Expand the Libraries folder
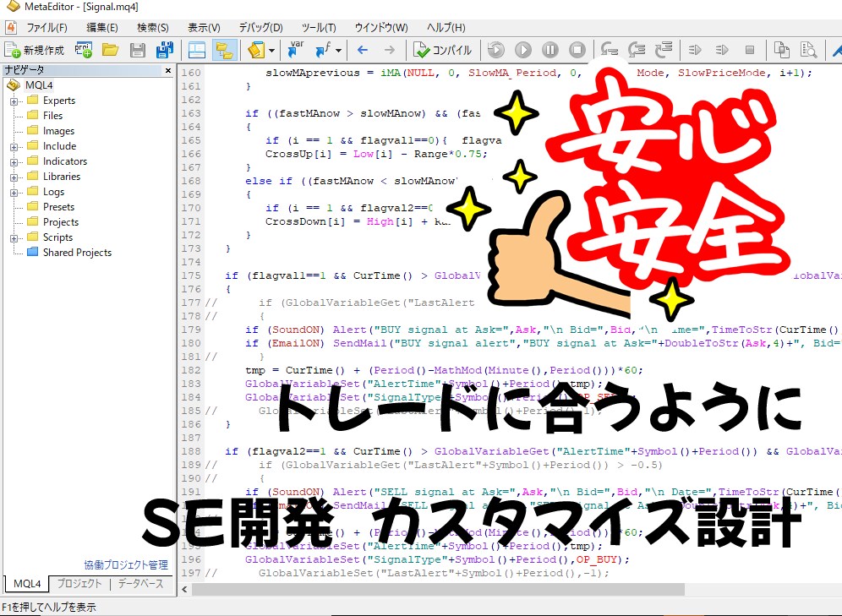The height and width of the screenshot is (616, 842). pos(14,177)
